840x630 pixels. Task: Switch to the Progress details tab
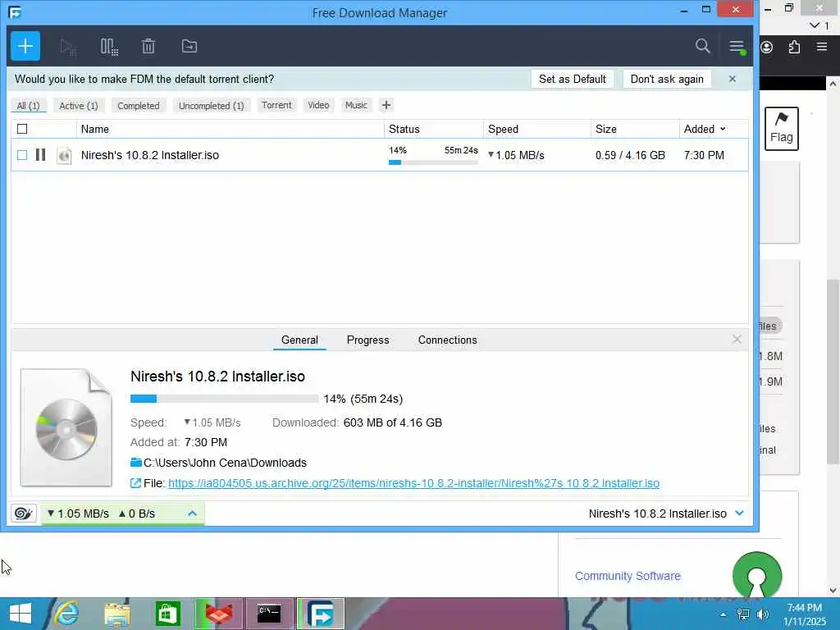pyautogui.click(x=368, y=340)
